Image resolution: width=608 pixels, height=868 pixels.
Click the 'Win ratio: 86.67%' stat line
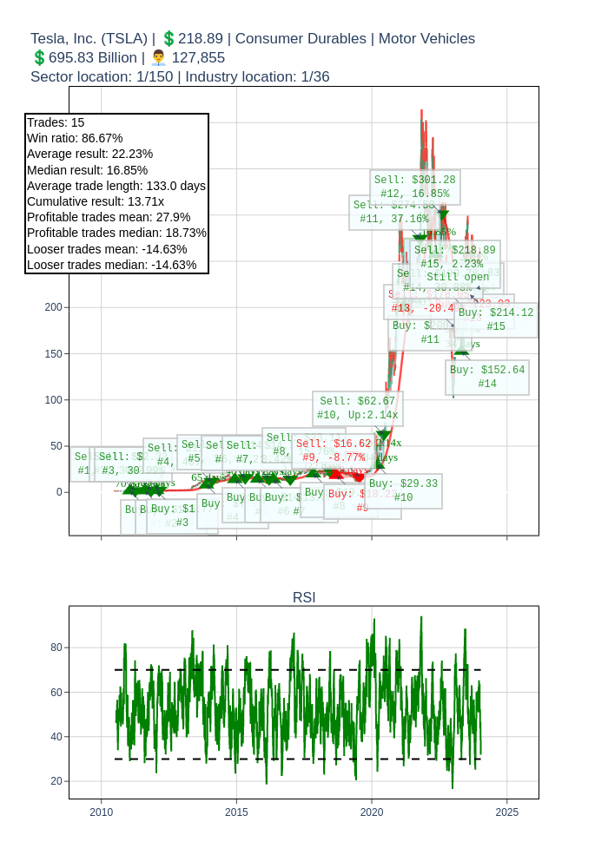(75, 138)
